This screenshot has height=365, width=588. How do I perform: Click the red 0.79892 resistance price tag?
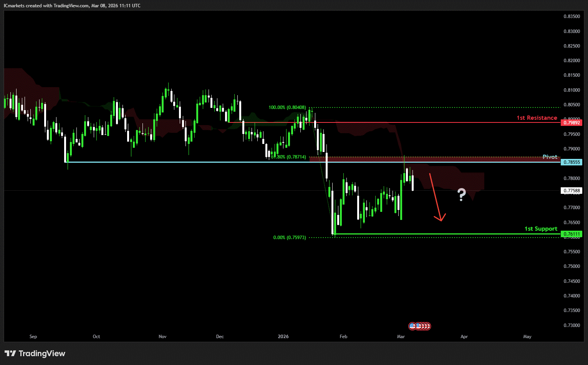[571, 123]
